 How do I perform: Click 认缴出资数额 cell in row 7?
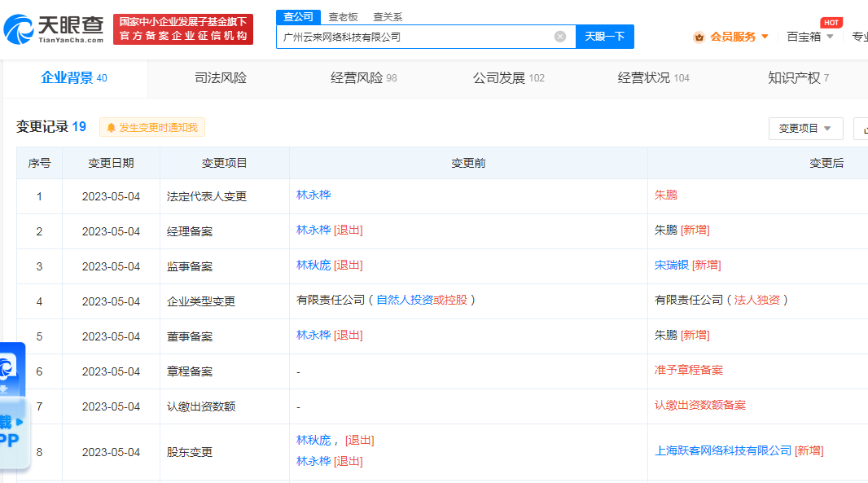[x=201, y=406]
